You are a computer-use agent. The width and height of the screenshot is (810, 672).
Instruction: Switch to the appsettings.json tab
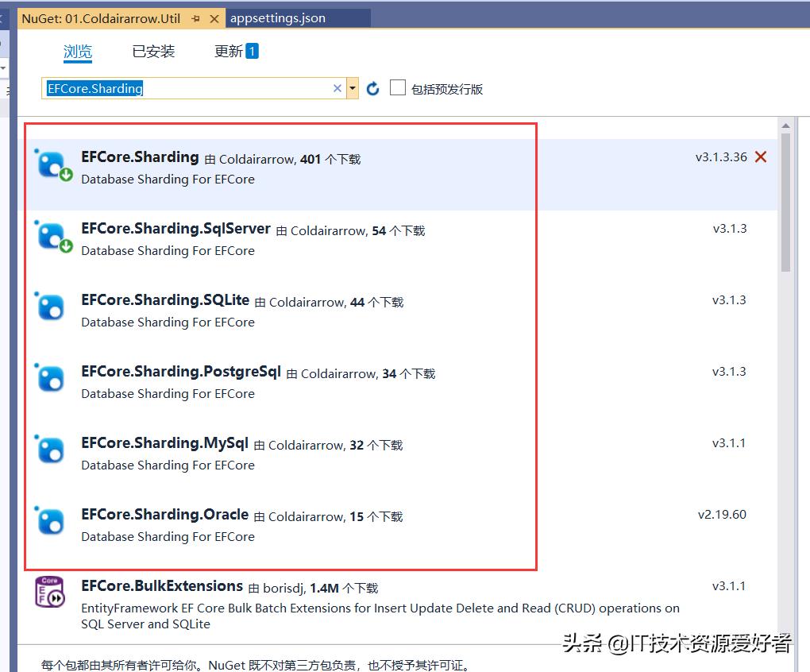coord(280,16)
